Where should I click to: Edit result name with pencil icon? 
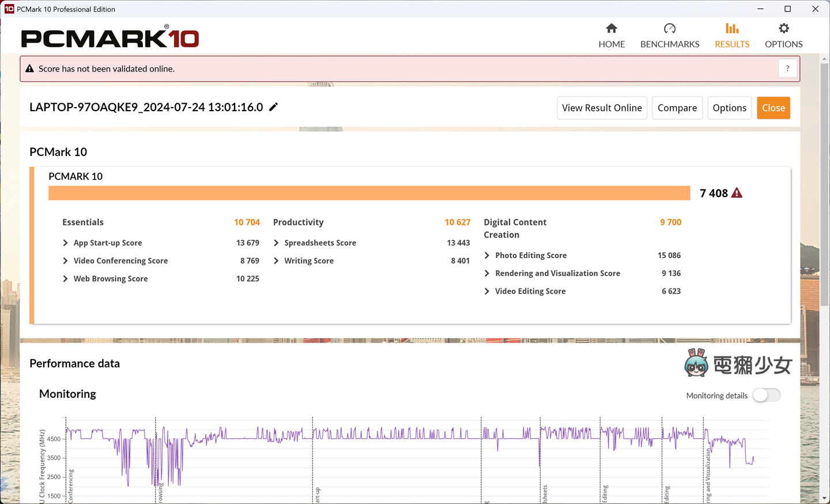(274, 107)
